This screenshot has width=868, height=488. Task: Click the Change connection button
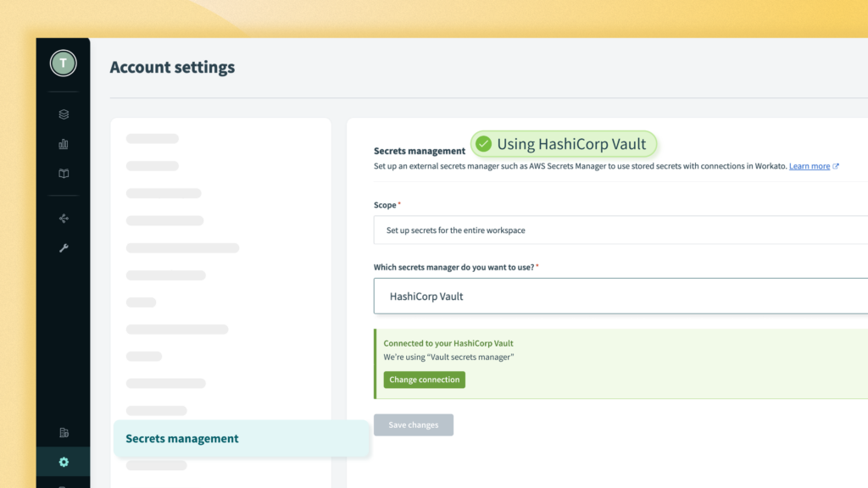[425, 380]
